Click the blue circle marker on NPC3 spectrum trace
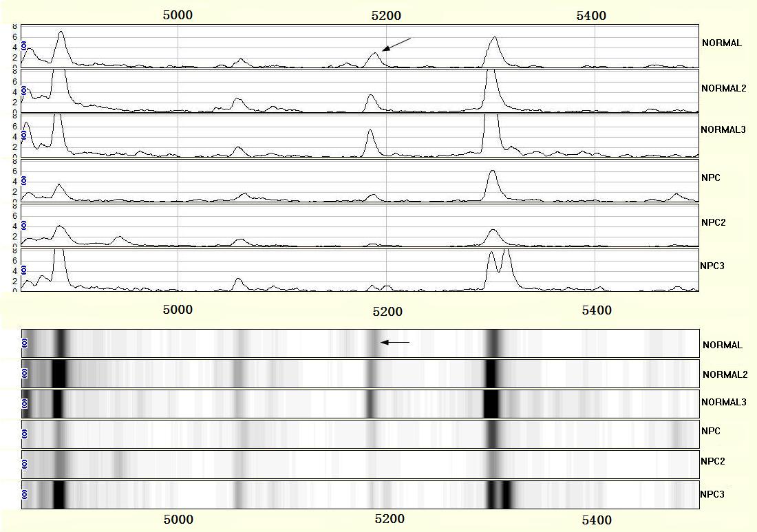 pos(24,270)
